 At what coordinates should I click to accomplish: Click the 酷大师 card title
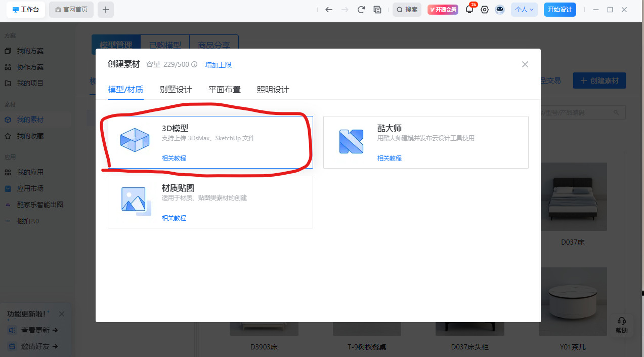[x=390, y=128]
